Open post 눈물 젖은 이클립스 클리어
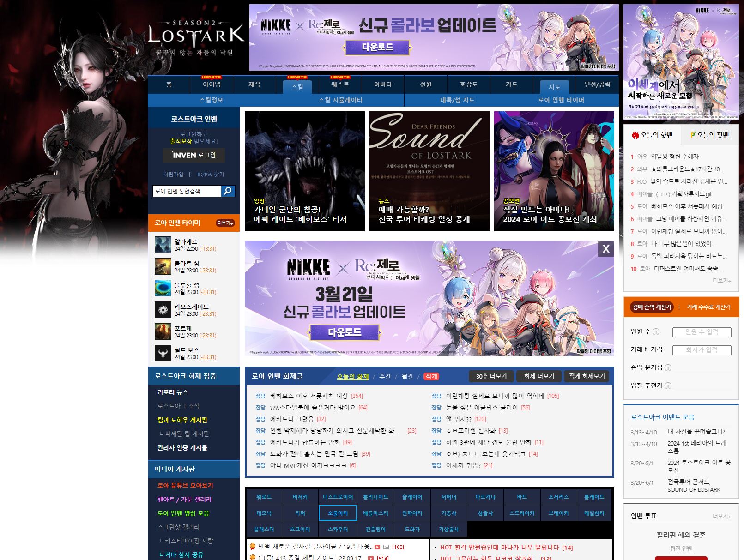Screen dimensions: 744x560 tap(482, 408)
